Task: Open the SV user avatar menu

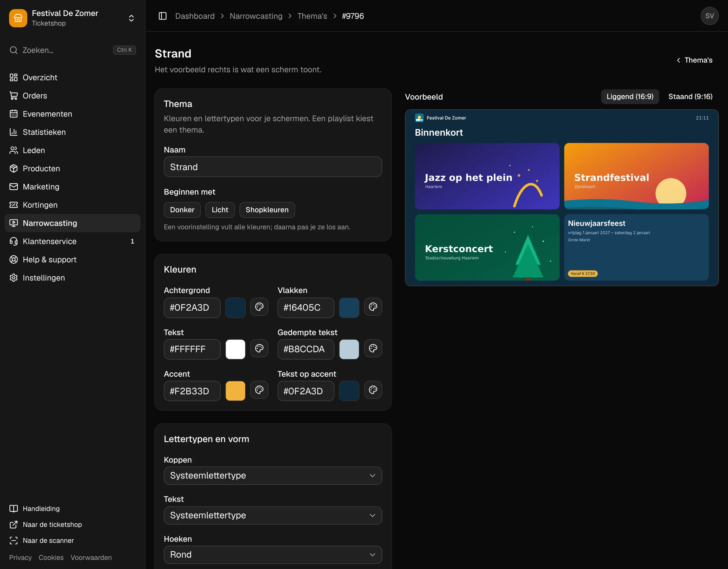Action: coord(709,16)
